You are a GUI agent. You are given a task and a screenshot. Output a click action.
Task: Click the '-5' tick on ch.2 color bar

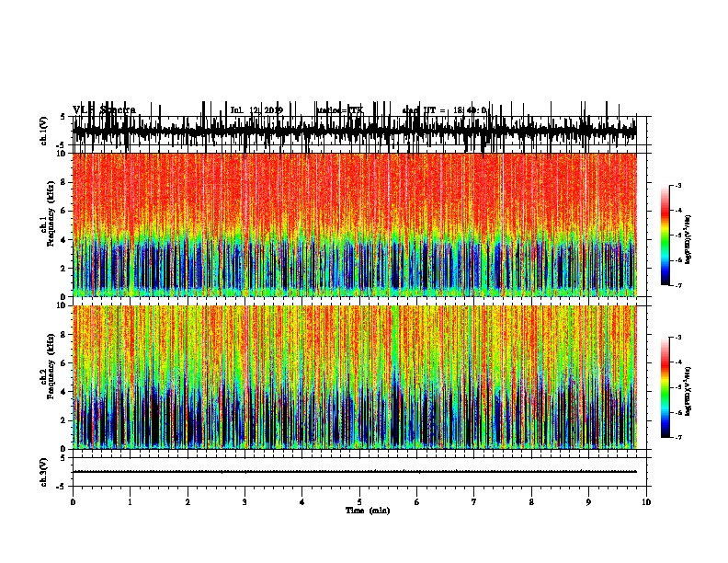[x=677, y=387]
